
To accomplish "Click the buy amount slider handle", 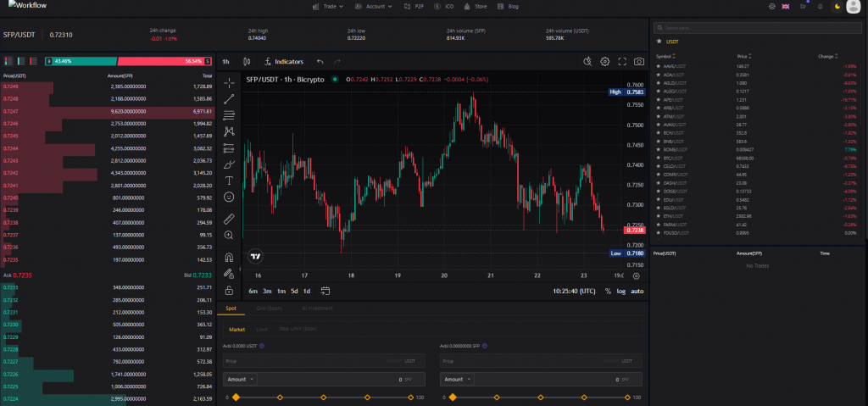I will [x=236, y=398].
